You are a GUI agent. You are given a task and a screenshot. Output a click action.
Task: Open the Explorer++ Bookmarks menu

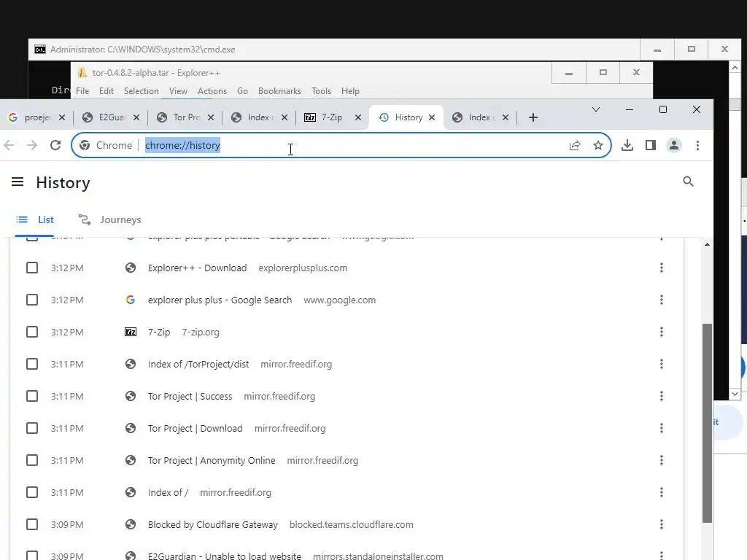coord(279,91)
